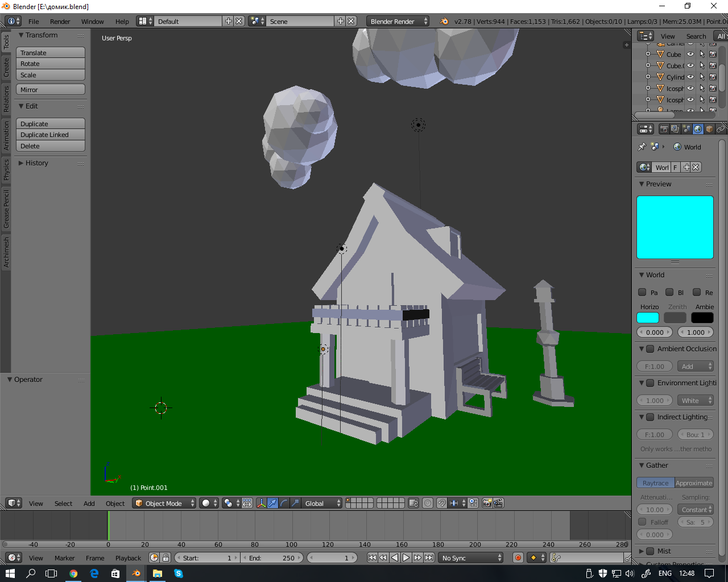Open the Object properties cube icon tab

point(709,129)
